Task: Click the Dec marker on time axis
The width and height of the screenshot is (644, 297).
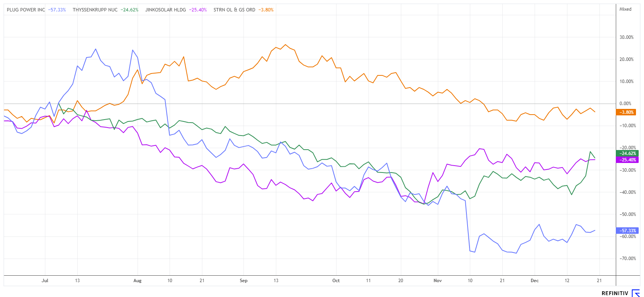Action: [535, 281]
